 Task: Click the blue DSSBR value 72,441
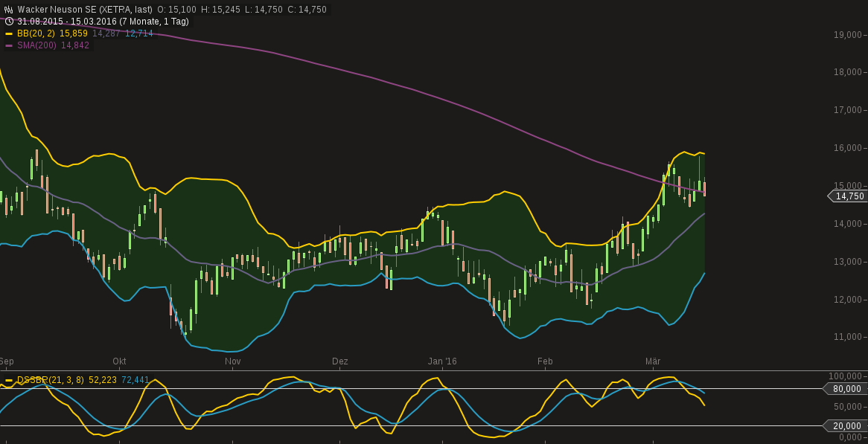(x=135, y=379)
